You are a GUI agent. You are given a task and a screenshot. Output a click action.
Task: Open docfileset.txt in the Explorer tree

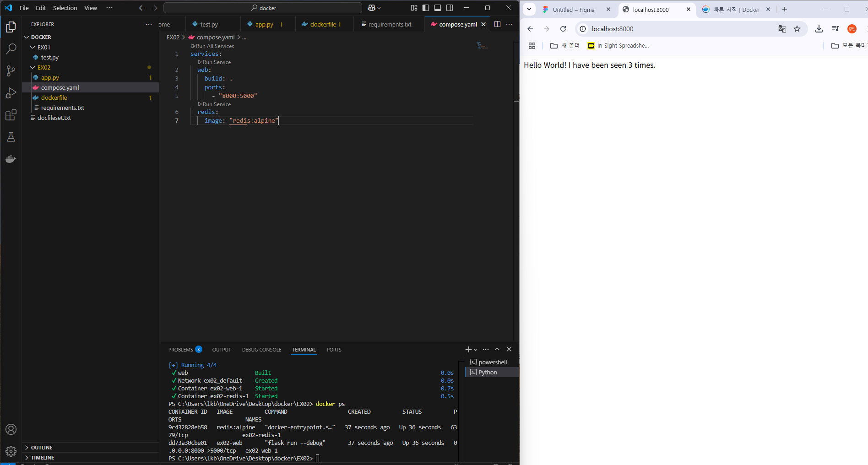click(x=91, y=118)
